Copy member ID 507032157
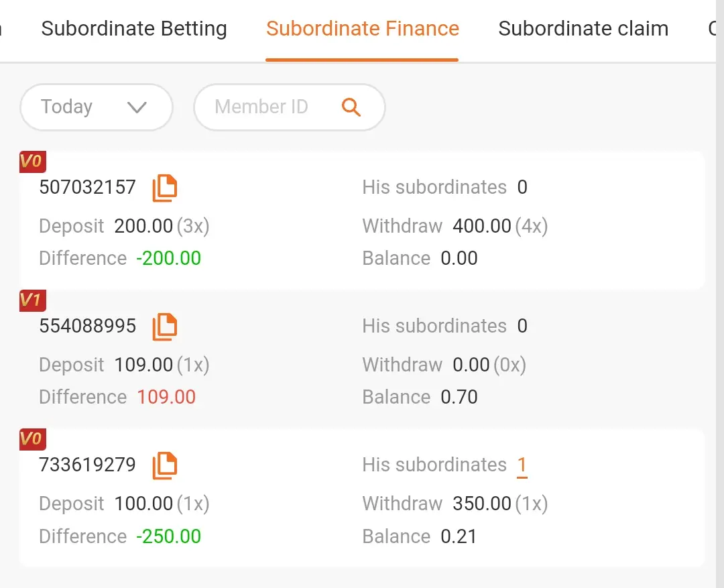 coord(165,188)
